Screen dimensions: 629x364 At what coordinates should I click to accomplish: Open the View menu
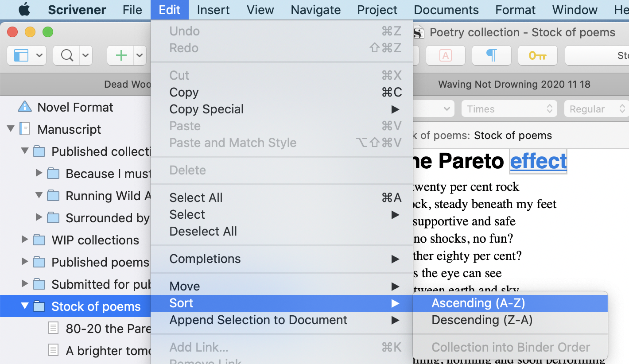(260, 10)
